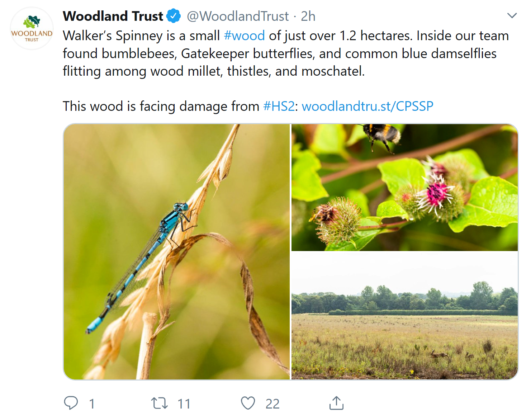The image size is (531, 420).
Task: Click the retweet count of 11
Action: pyautogui.click(x=184, y=404)
